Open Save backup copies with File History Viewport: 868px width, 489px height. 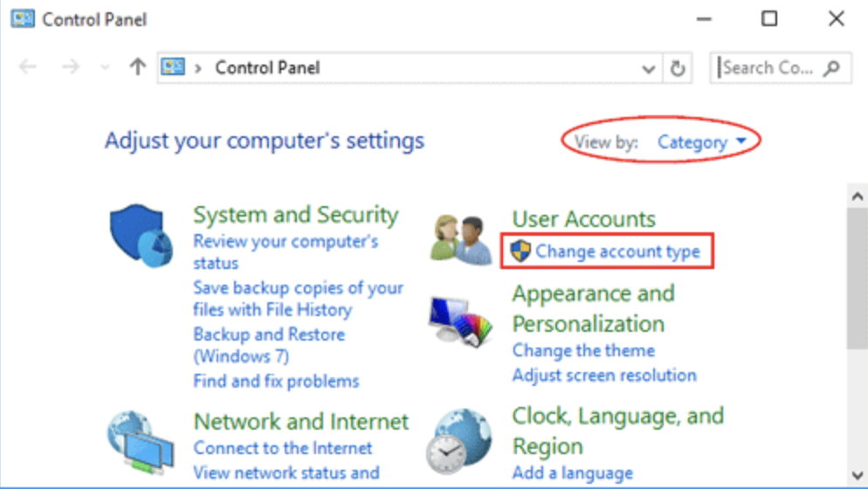click(298, 299)
